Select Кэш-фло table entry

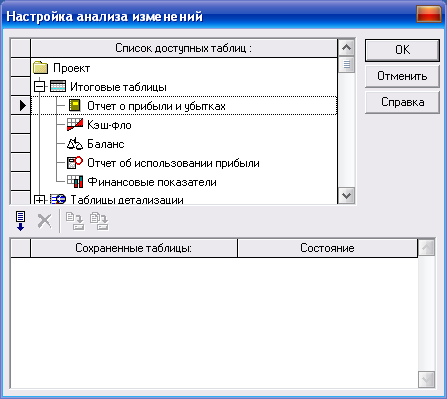coord(109,125)
